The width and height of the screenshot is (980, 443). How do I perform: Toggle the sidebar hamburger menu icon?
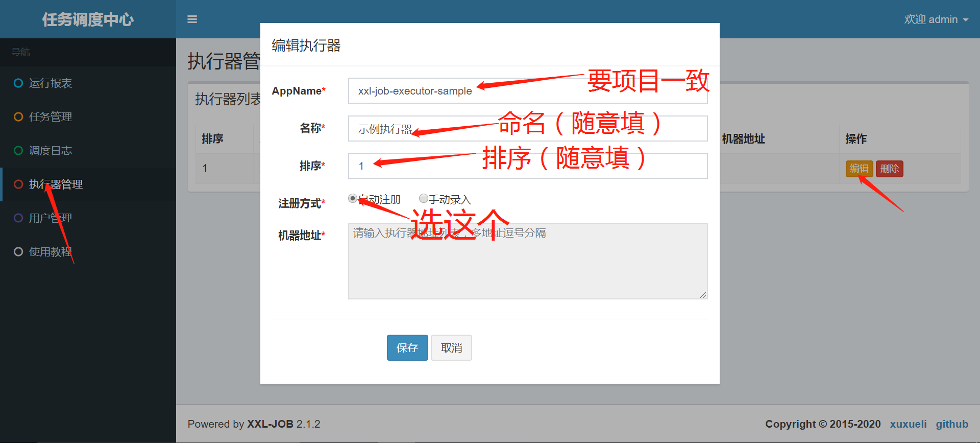(192, 19)
